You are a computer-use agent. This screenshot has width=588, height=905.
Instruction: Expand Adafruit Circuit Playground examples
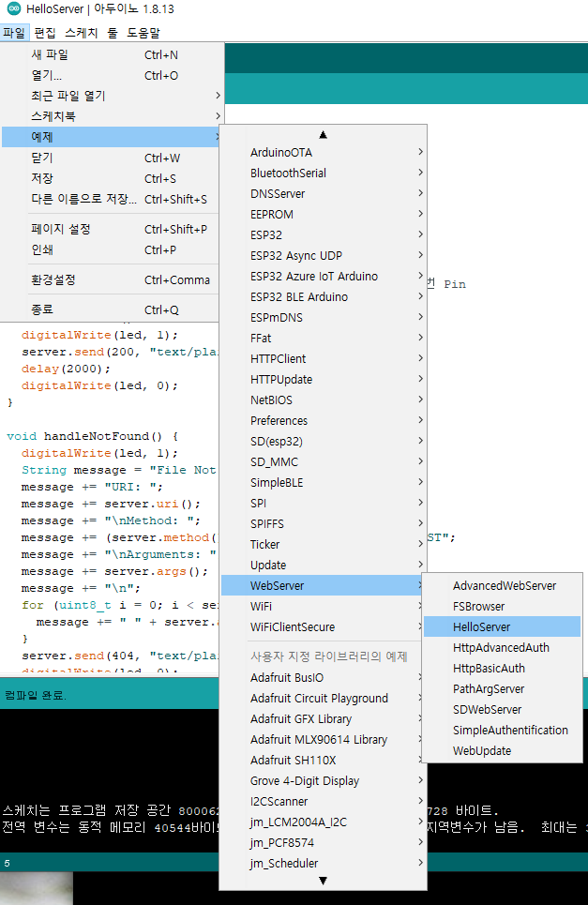(324, 699)
